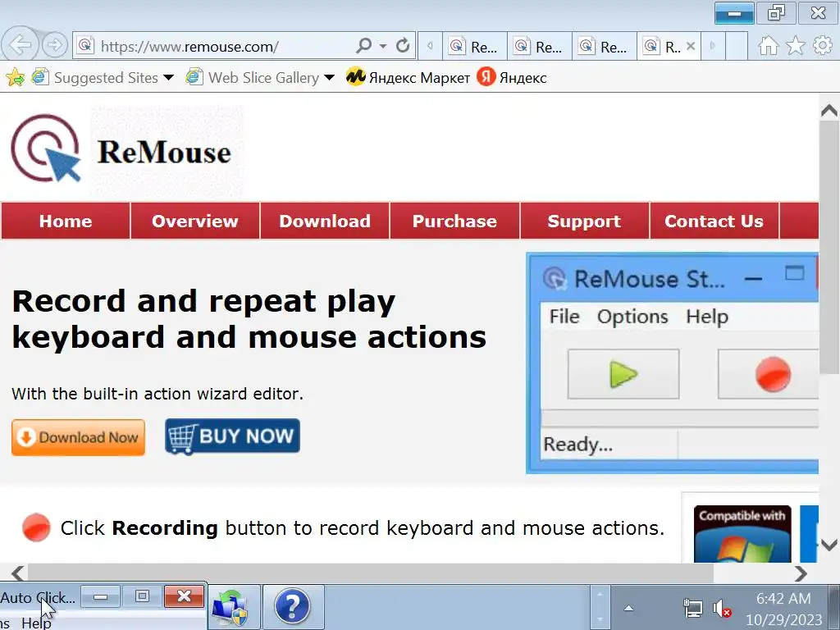
Task: Click the horizontal scrollbar thumb
Action: 370,573
